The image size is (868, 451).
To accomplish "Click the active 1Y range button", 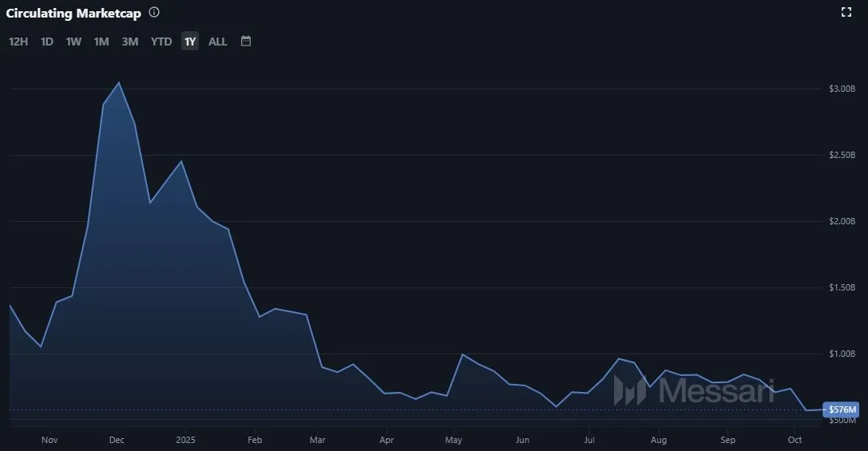I will [189, 42].
